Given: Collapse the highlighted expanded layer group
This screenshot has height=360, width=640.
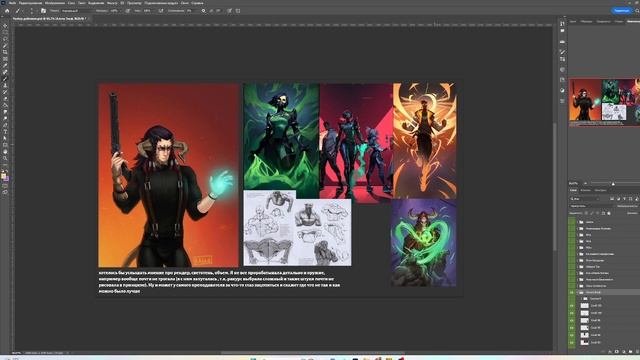Looking at the screenshot, I should 577,293.
